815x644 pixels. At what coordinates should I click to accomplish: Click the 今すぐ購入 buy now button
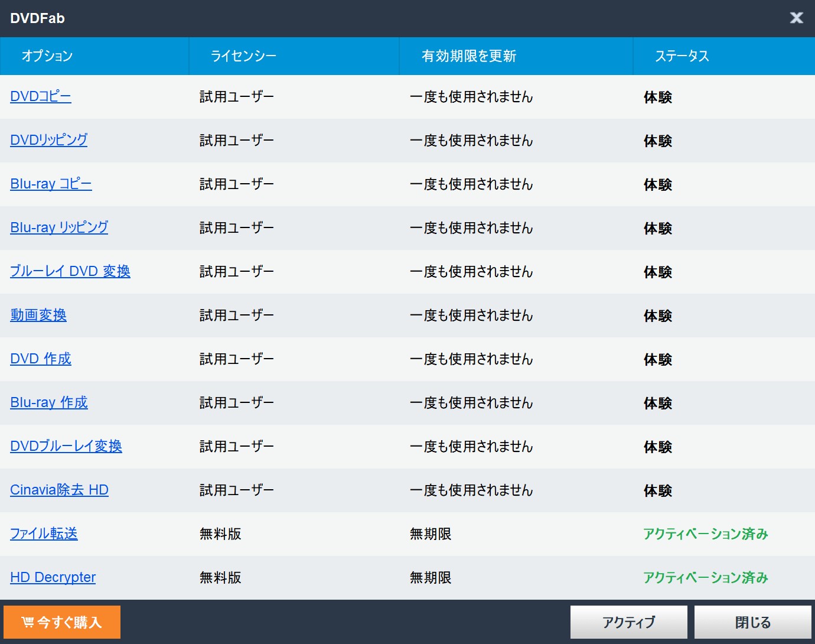(x=62, y=622)
